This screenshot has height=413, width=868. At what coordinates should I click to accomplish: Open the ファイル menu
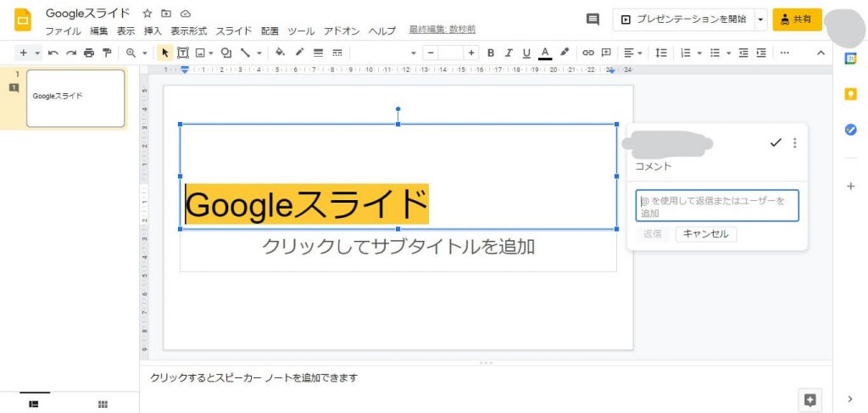[63, 31]
